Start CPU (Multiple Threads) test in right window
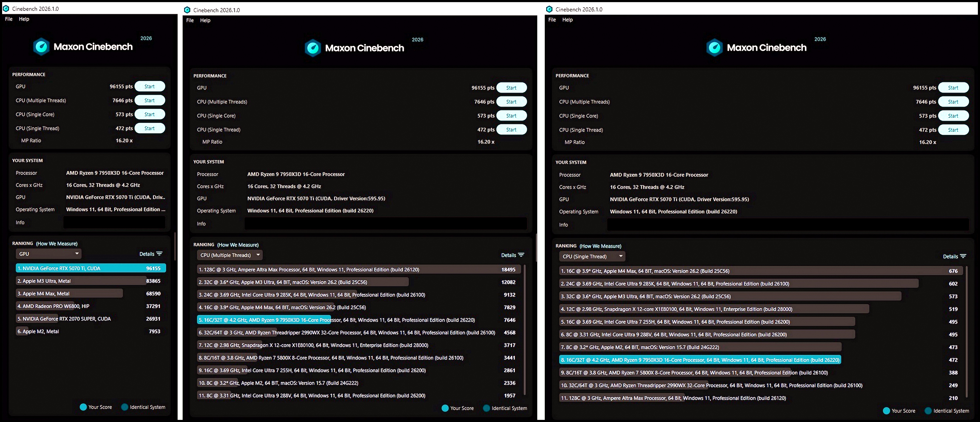 click(x=953, y=102)
